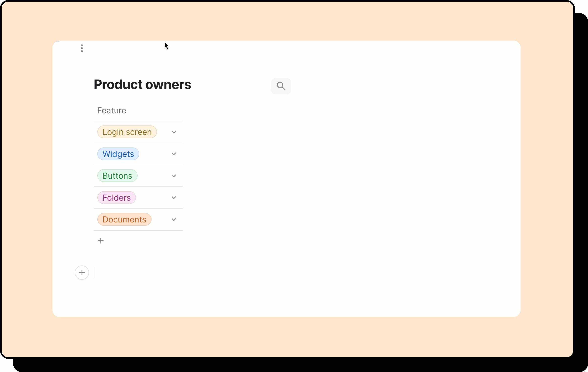This screenshot has height=372, width=588.
Task: Select the Widgets tag
Action: pyautogui.click(x=118, y=154)
